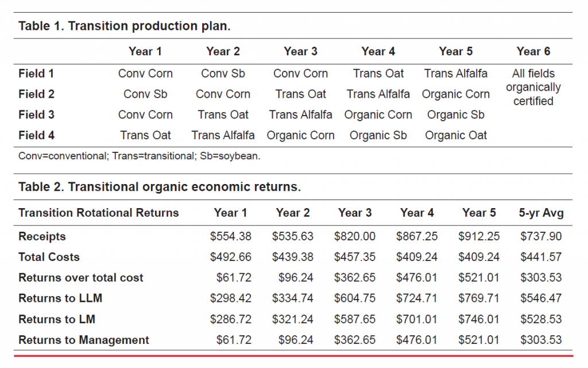Select Year 5 Returns to LM value $746.01
588x368 pixels.
click(x=479, y=319)
